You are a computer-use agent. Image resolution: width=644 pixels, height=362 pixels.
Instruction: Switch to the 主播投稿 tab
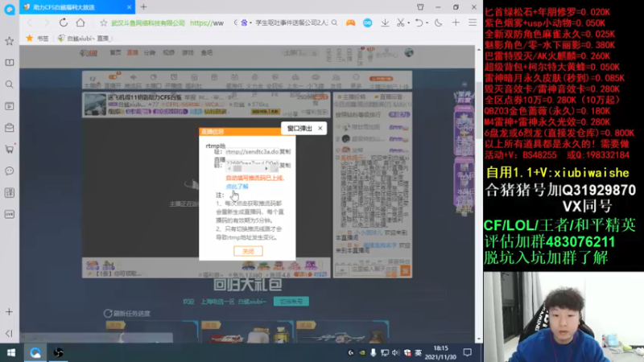click(x=352, y=97)
